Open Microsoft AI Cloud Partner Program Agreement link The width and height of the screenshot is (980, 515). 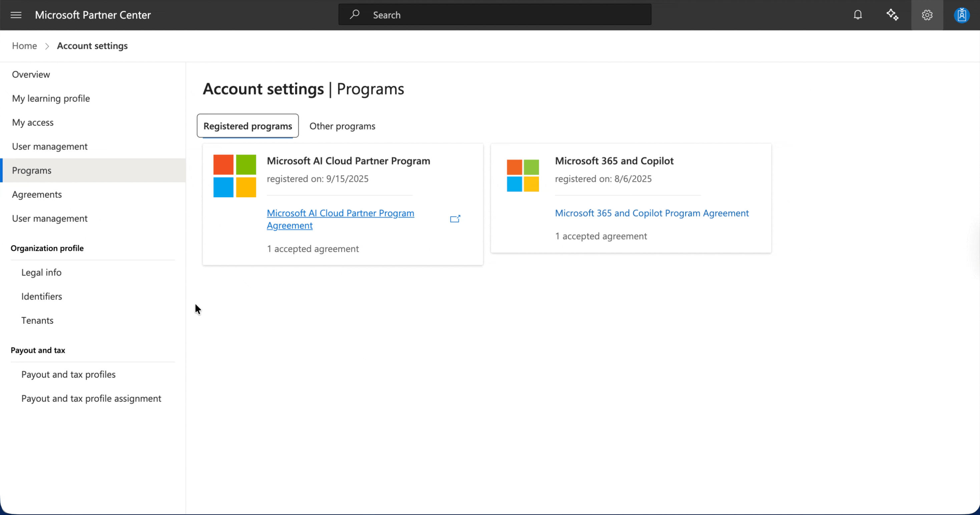(x=341, y=219)
